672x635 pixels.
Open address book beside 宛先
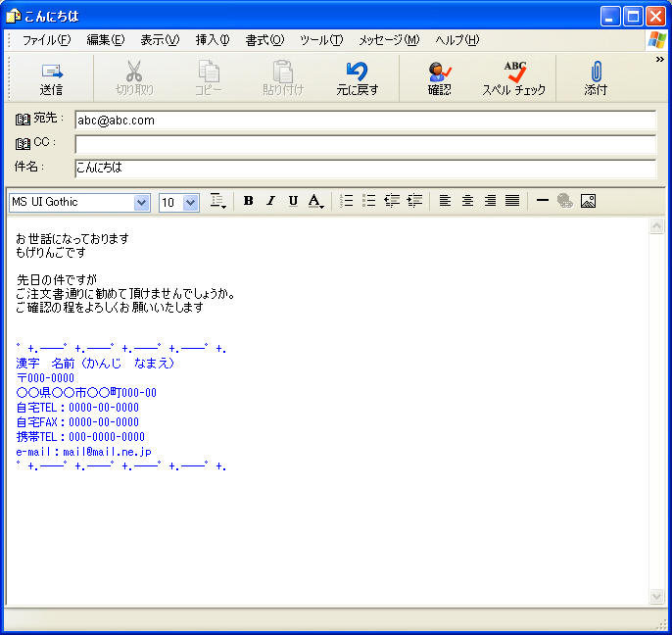23,120
